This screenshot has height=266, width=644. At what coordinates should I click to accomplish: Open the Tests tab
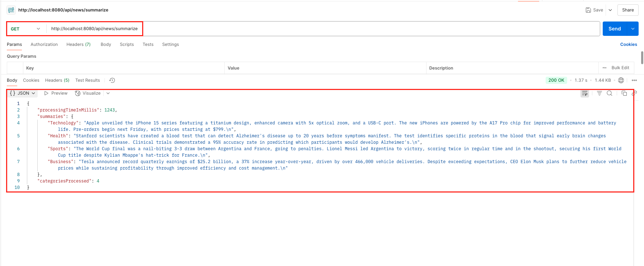point(148,44)
